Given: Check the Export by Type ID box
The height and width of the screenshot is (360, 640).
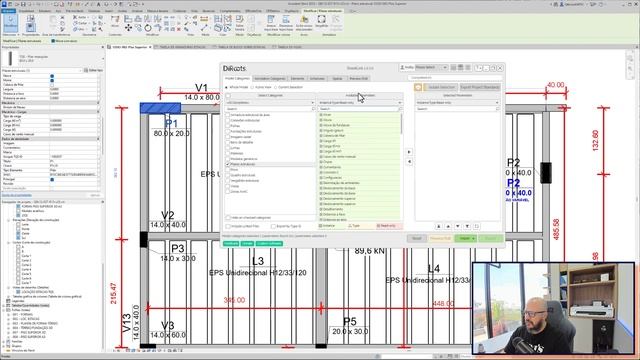Looking at the screenshot, I should [273, 226].
